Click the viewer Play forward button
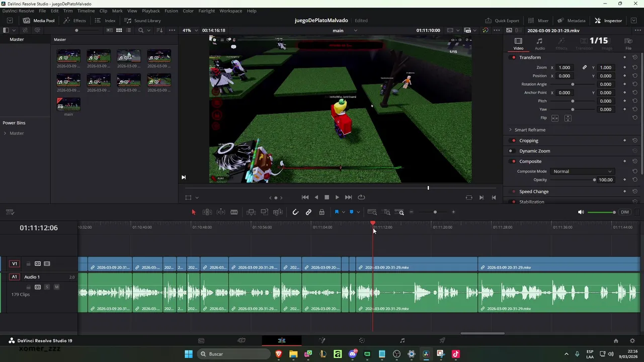644x362 pixels. click(x=337, y=198)
